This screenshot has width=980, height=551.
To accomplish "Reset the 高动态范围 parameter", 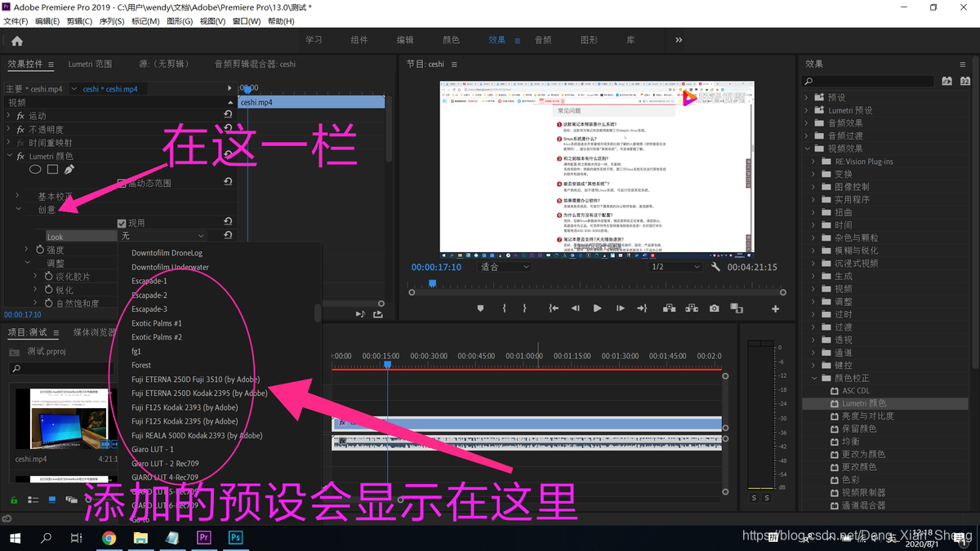I will 228,183.
